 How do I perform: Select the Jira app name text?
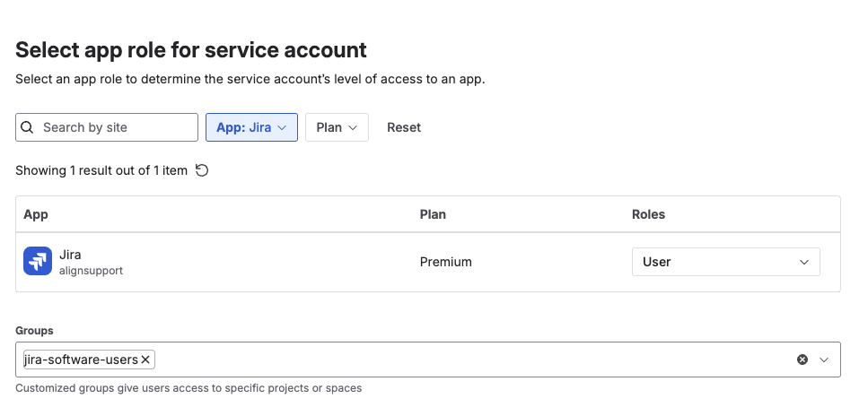(x=70, y=255)
